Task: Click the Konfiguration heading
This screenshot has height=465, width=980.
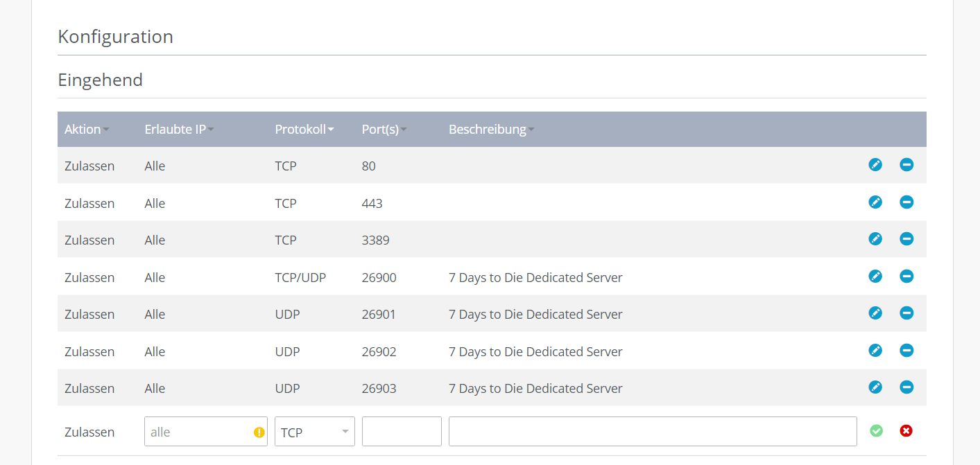Action: (x=116, y=37)
